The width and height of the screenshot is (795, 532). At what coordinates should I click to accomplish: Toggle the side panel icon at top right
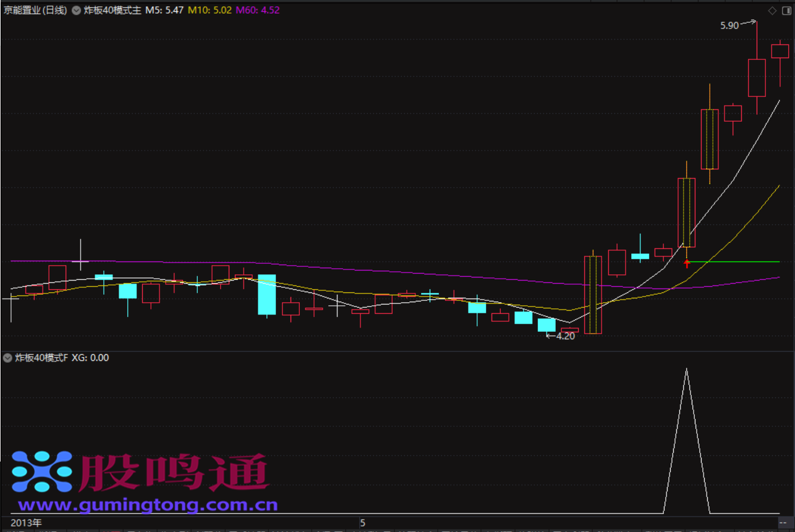[x=786, y=11]
